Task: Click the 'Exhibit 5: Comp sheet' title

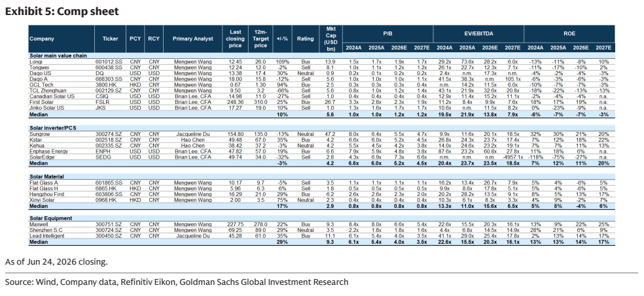Action: (x=62, y=12)
